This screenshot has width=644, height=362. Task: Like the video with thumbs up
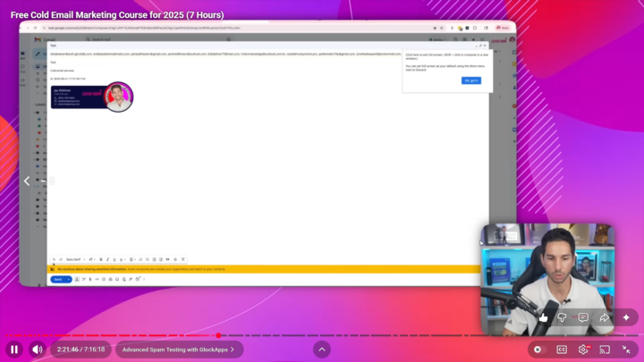click(544, 317)
